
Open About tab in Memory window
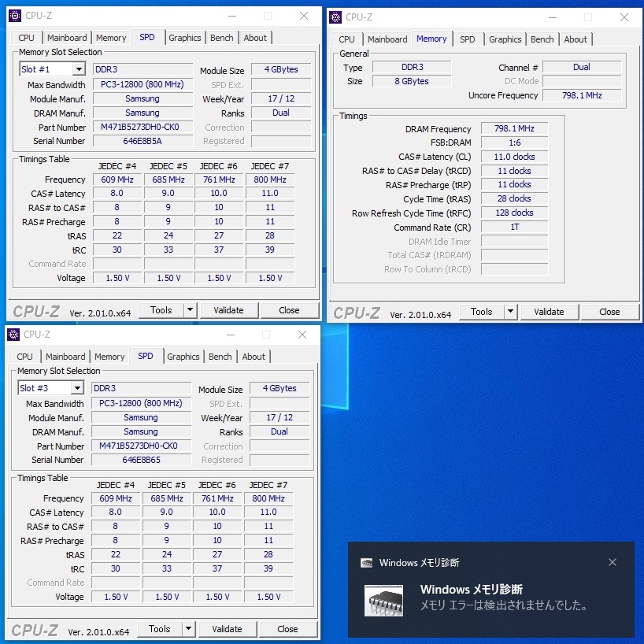576,39
